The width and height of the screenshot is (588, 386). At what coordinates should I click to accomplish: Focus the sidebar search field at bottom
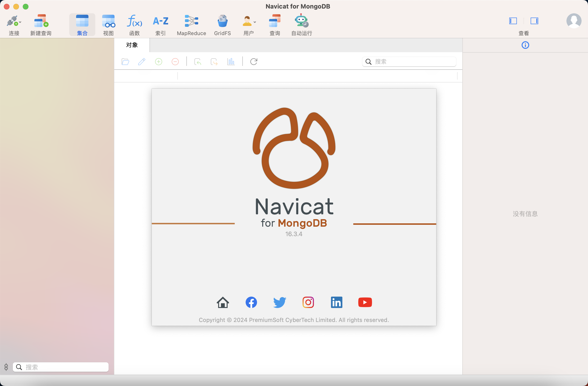[60, 367]
